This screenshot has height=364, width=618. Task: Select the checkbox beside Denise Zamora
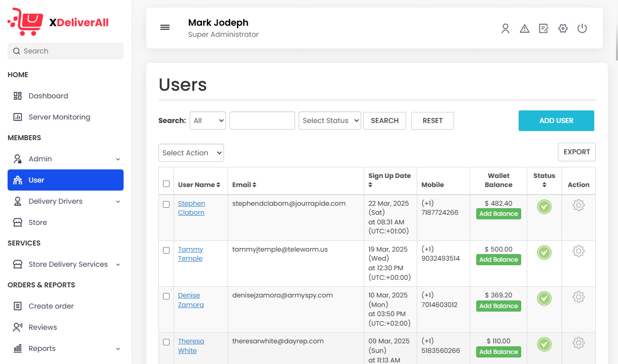[x=166, y=296]
